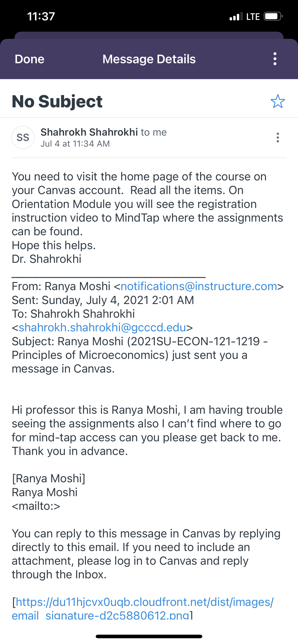Screen dimensions: 298x644
Task: Open the header three-dot overflow menu
Action: pyautogui.click(x=275, y=59)
